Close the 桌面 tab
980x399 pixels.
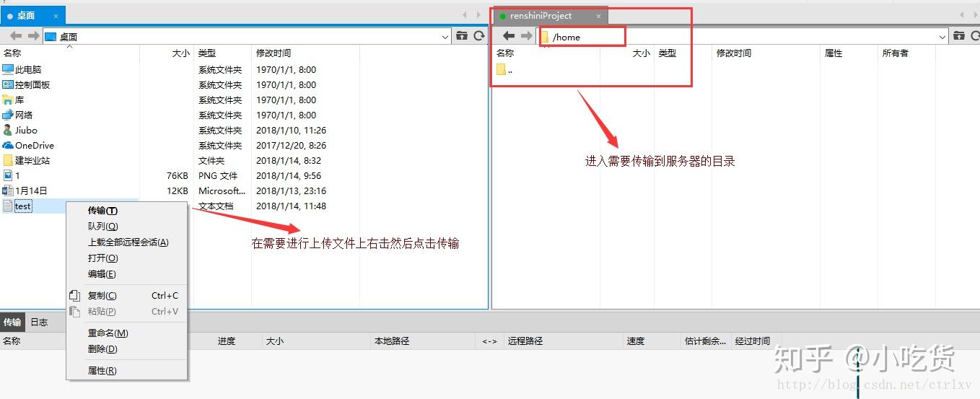54,15
